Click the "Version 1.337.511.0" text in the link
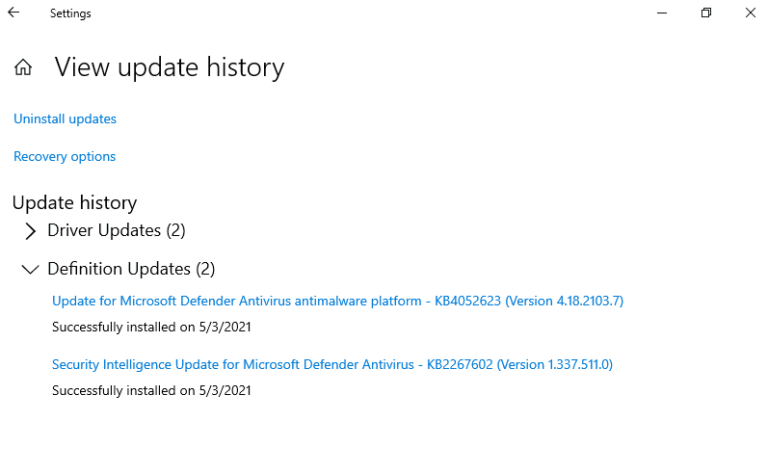The width and height of the screenshot is (768, 474). (x=554, y=365)
